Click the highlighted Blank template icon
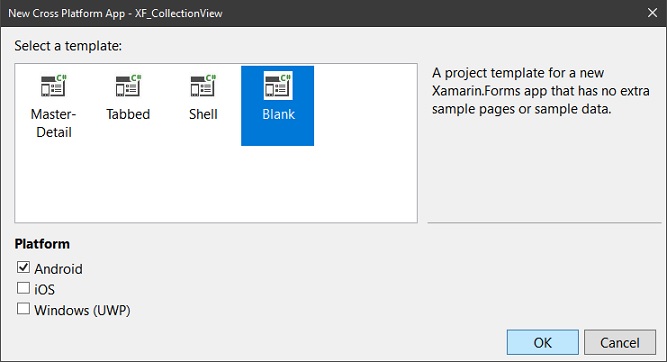Viewport: 667px width, 362px height. [x=278, y=86]
